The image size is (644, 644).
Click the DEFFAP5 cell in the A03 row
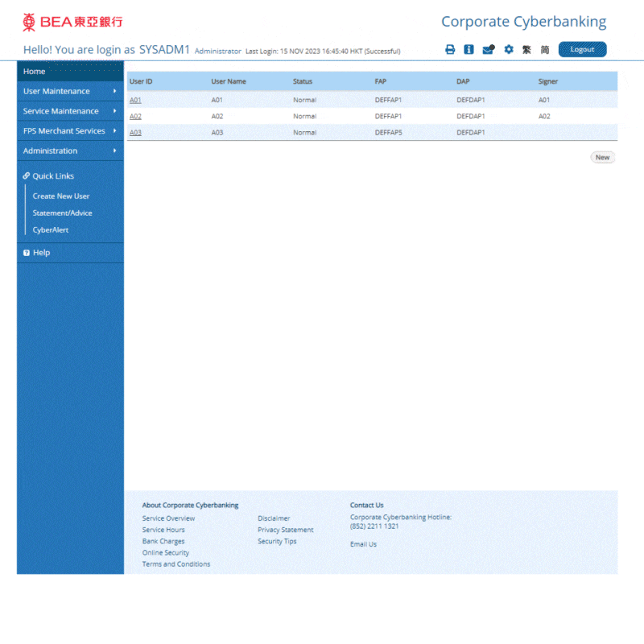click(389, 132)
